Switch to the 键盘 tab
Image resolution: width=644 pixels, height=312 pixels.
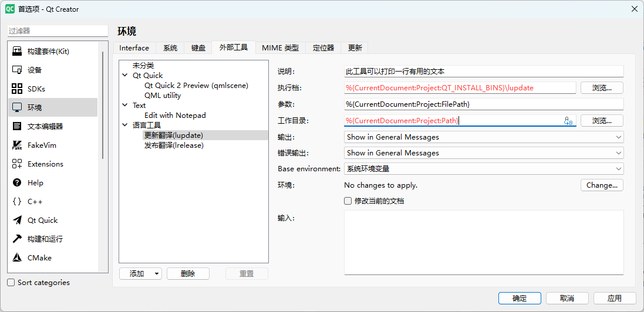click(198, 48)
